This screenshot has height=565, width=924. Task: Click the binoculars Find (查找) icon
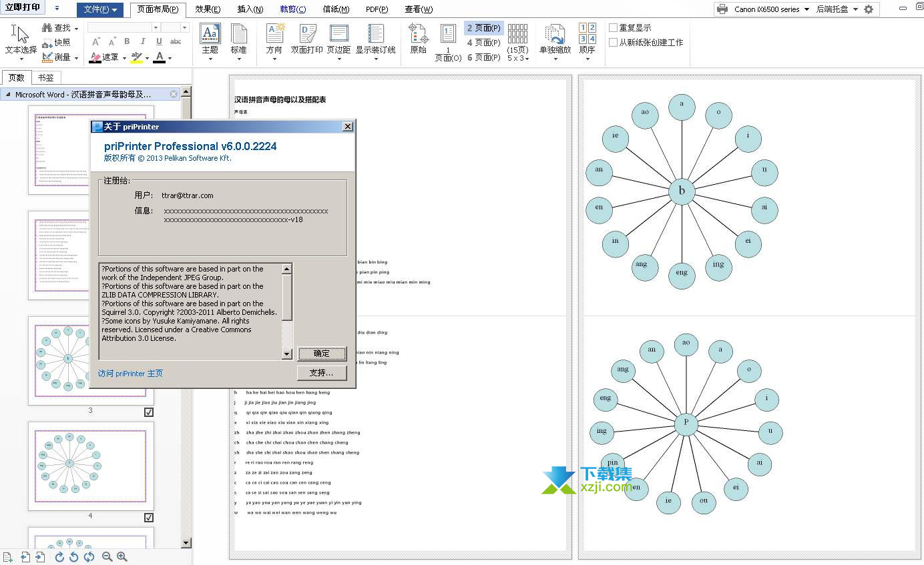[47, 28]
